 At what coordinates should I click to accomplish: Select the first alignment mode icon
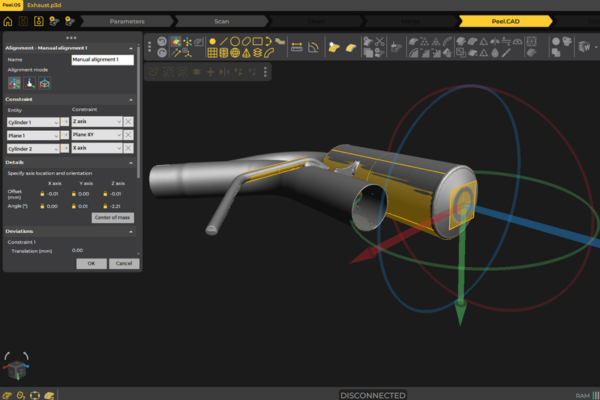point(13,84)
